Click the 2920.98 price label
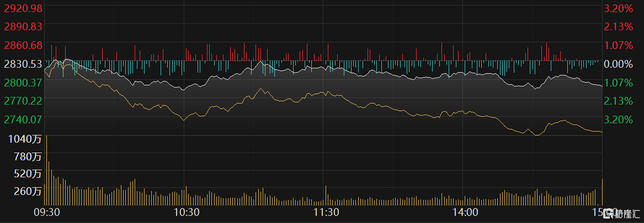This screenshot has height=223, width=644. click(x=23, y=8)
